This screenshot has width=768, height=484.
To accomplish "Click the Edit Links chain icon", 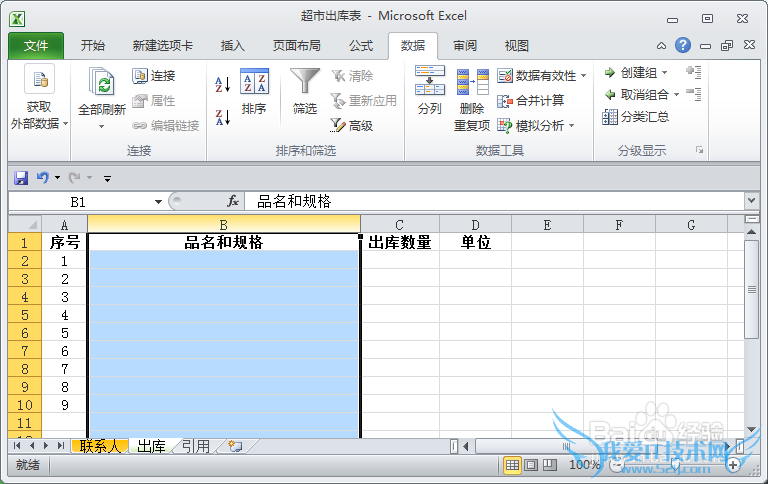I will coord(140,126).
